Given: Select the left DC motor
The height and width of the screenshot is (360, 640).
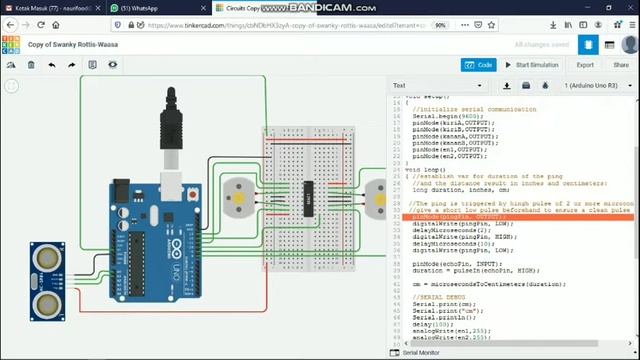Looking at the screenshot, I should 238,198.
